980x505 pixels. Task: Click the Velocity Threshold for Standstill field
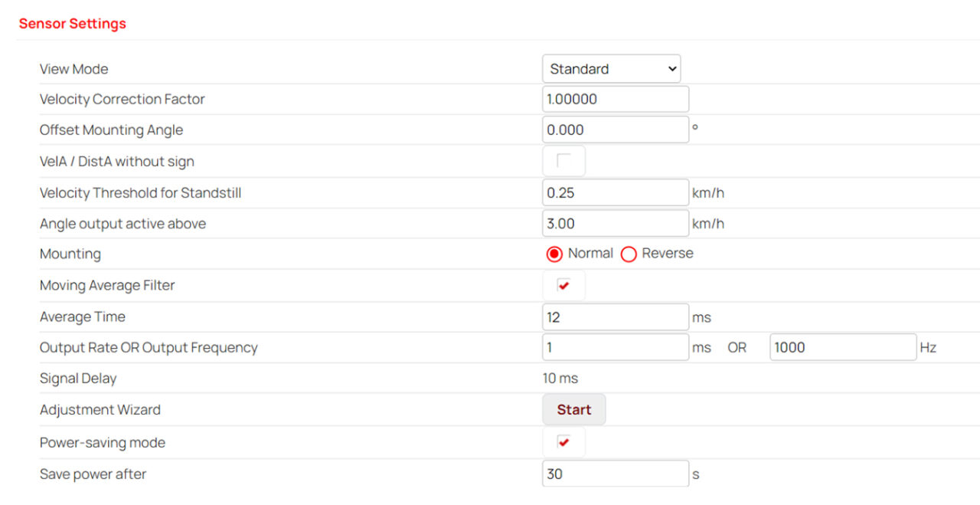pyautogui.click(x=615, y=193)
